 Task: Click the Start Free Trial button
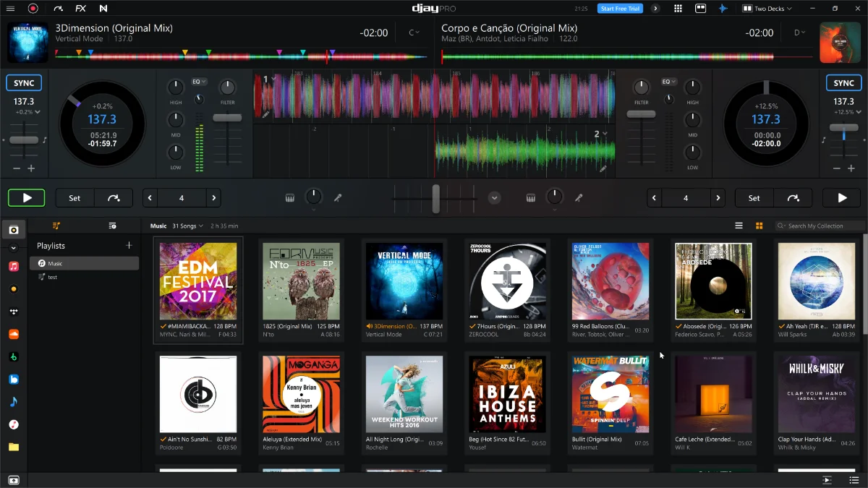coord(620,9)
